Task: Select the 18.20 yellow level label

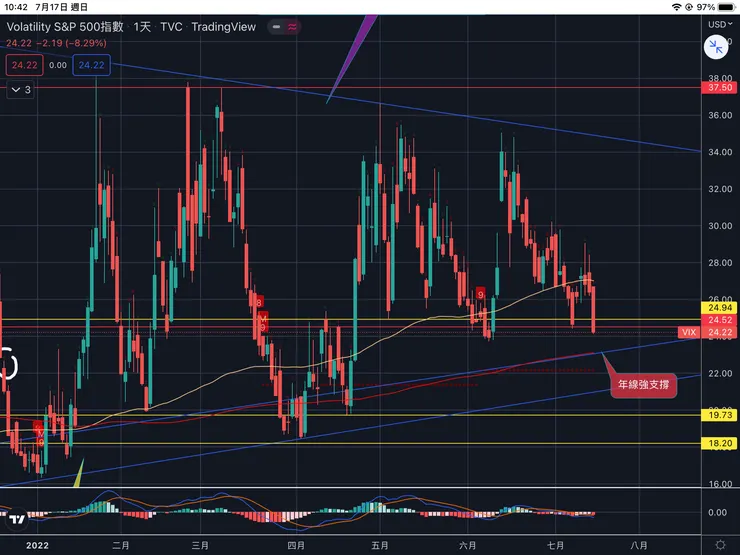Action: 720,443
